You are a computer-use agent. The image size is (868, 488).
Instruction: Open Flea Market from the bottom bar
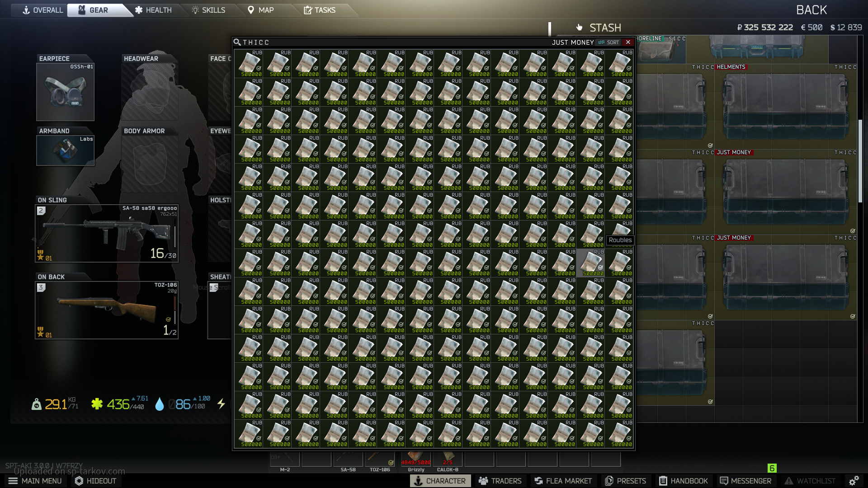pyautogui.click(x=563, y=481)
